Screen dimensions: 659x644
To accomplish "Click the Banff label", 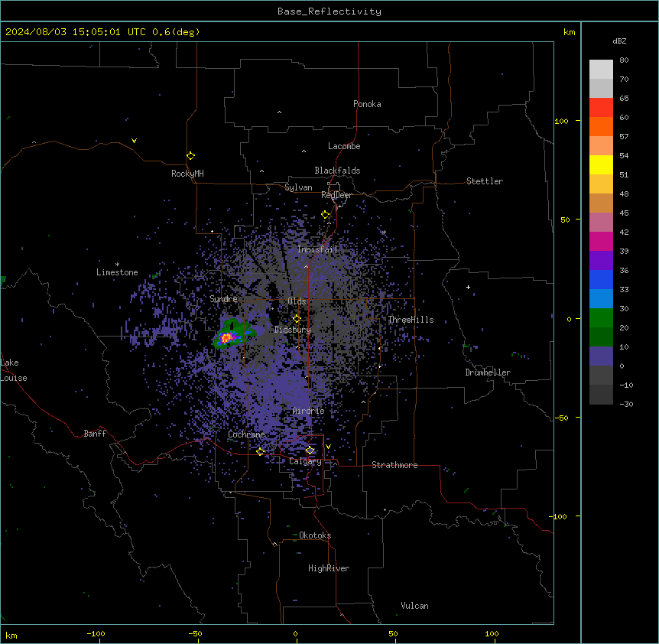I will pos(95,434).
